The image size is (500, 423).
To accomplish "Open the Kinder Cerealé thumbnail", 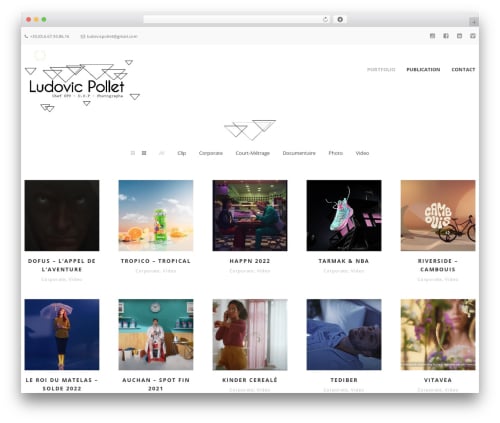I will 250,334.
